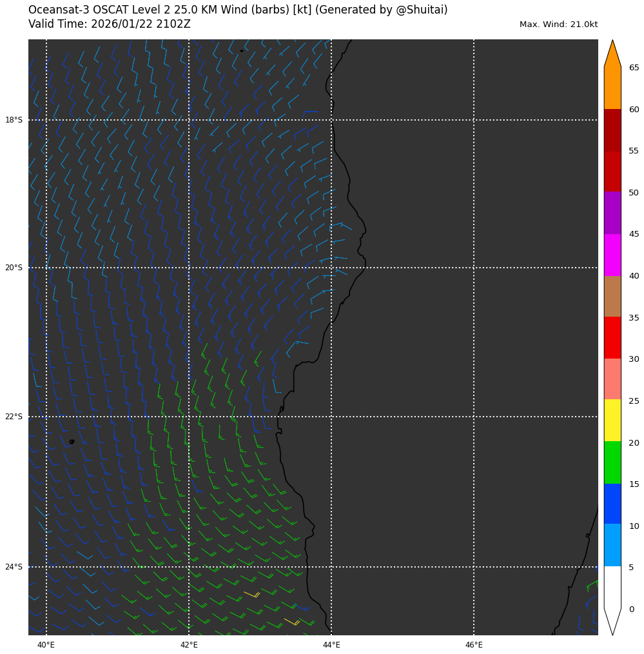Click the purple colorbar segment between 45 and 50
The width and height of the screenshot is (644, 654).
point(612,213)
